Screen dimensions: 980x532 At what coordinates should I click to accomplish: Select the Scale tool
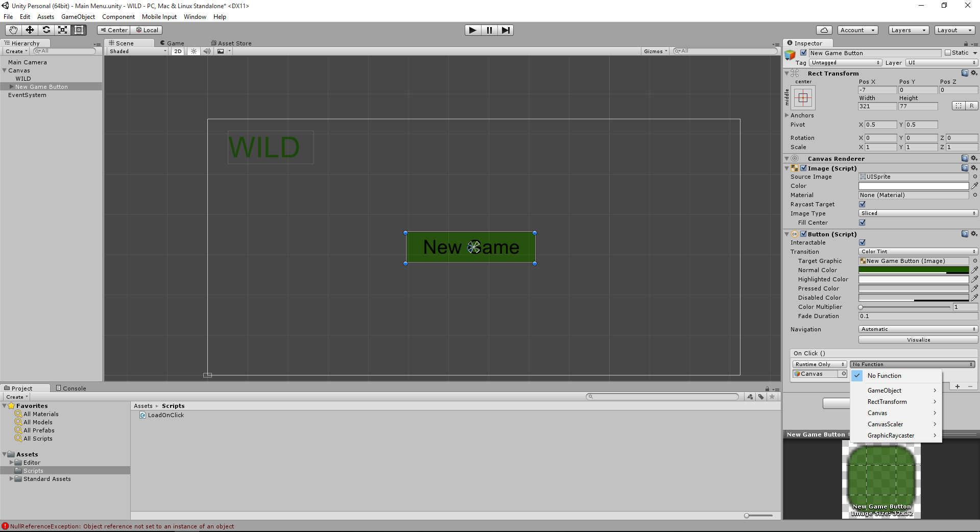pyautogui.click(x=62, y=30)
